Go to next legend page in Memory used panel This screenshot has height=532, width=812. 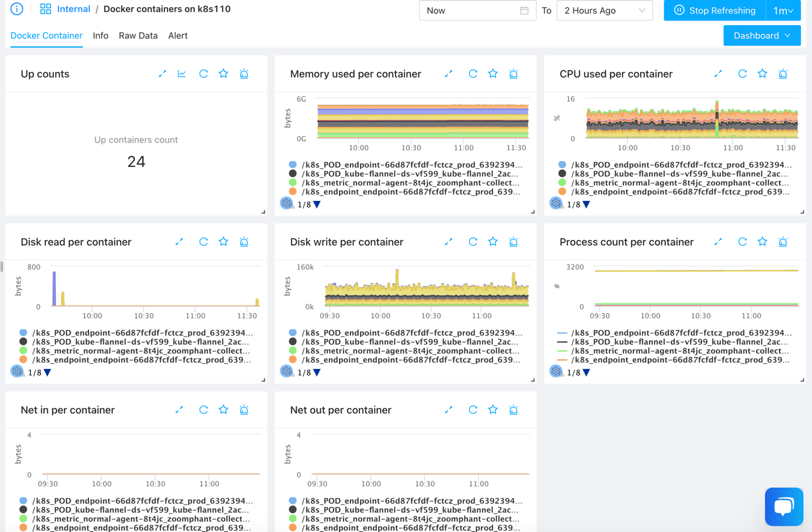point(317,205)
